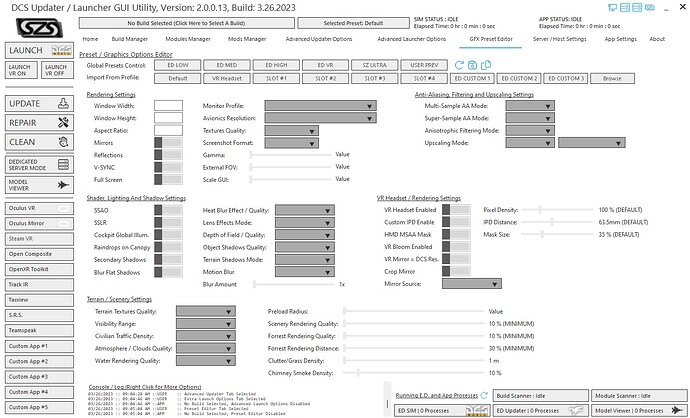Enable SSAO toggle
This screenshot has width=690, height=418.
tap(168, 210)
